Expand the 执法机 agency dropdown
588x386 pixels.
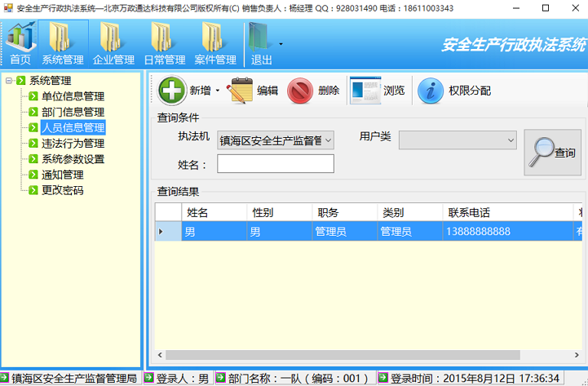(328, 140)
